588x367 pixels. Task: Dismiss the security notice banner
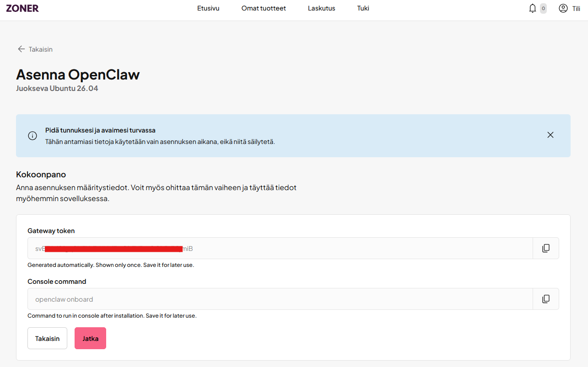[550, 135]
